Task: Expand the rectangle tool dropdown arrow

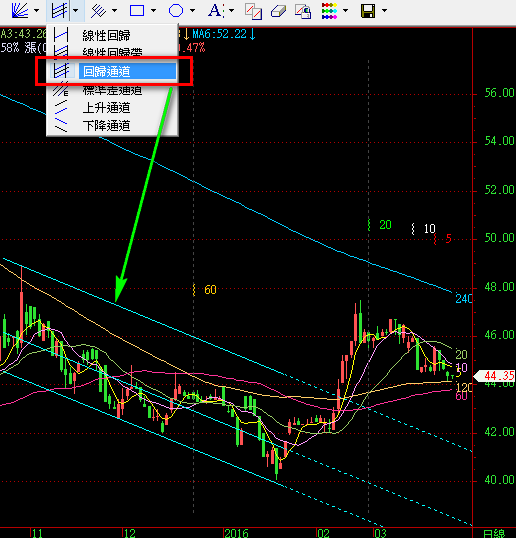Action: click(153, 11)
